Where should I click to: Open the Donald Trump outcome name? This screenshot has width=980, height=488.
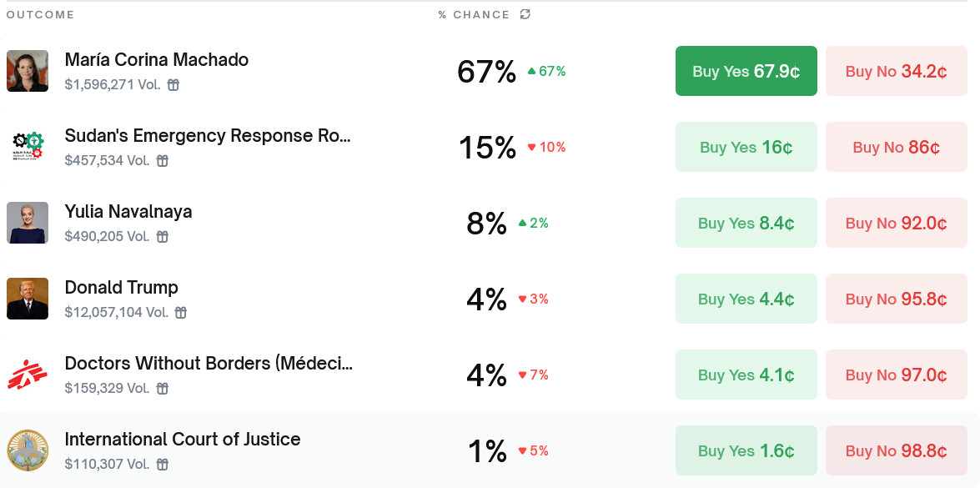[122, 288]
